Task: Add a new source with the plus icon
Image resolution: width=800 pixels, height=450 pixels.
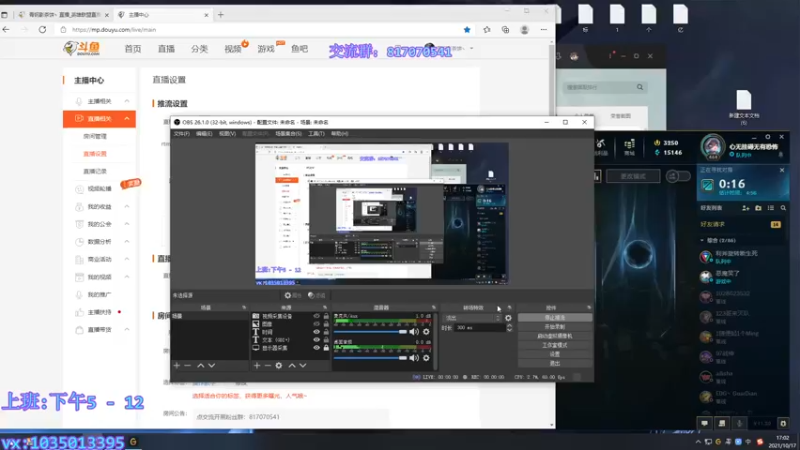Action: coord(257,365)
